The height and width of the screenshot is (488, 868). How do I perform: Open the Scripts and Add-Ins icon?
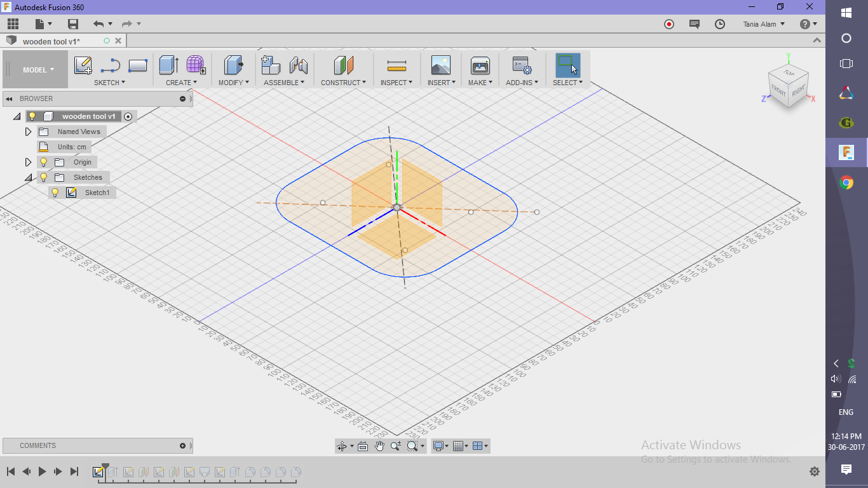tap(522, 65)
